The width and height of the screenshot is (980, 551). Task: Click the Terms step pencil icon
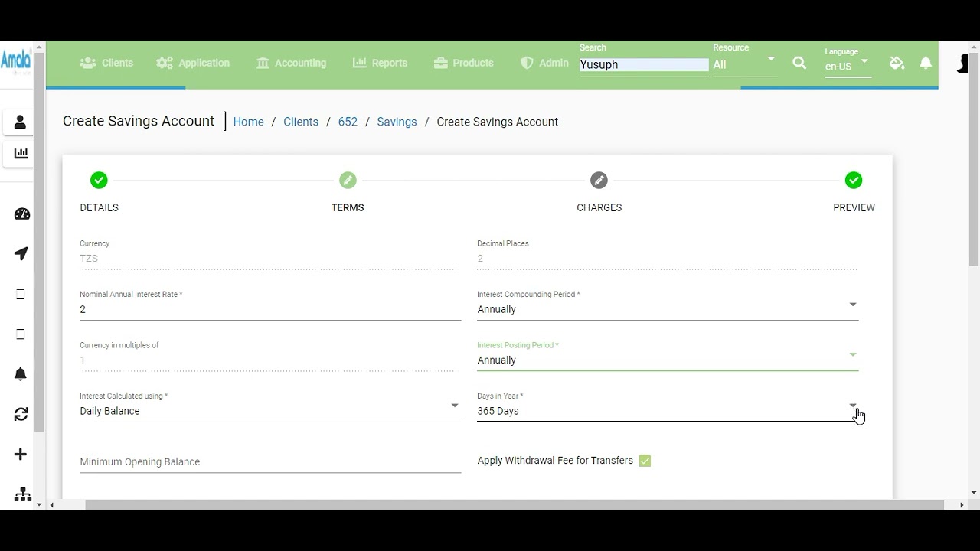pos(348,181)
